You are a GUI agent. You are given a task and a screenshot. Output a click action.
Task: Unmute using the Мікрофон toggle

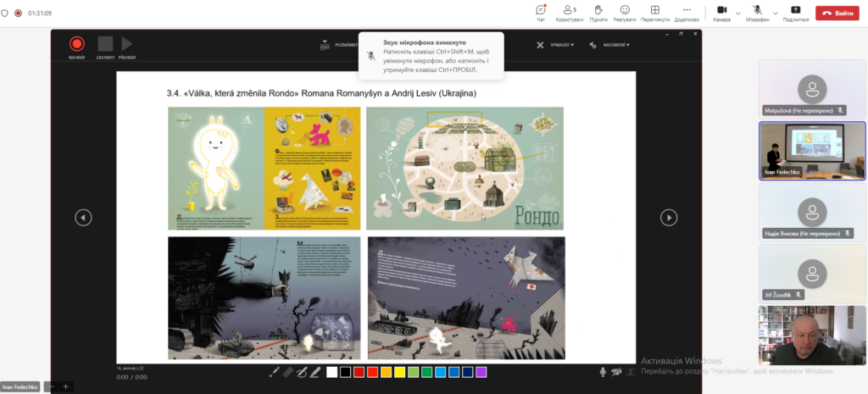coord(757,13)
